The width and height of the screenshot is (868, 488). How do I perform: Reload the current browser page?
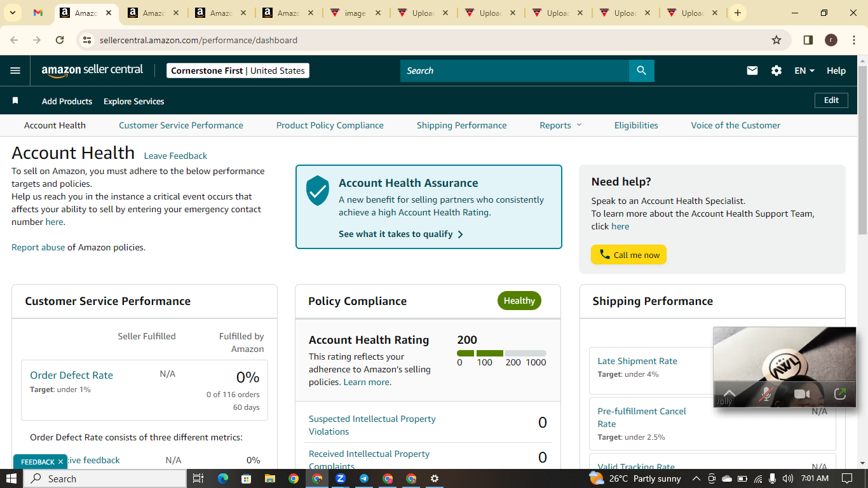(x=60, y=40)
